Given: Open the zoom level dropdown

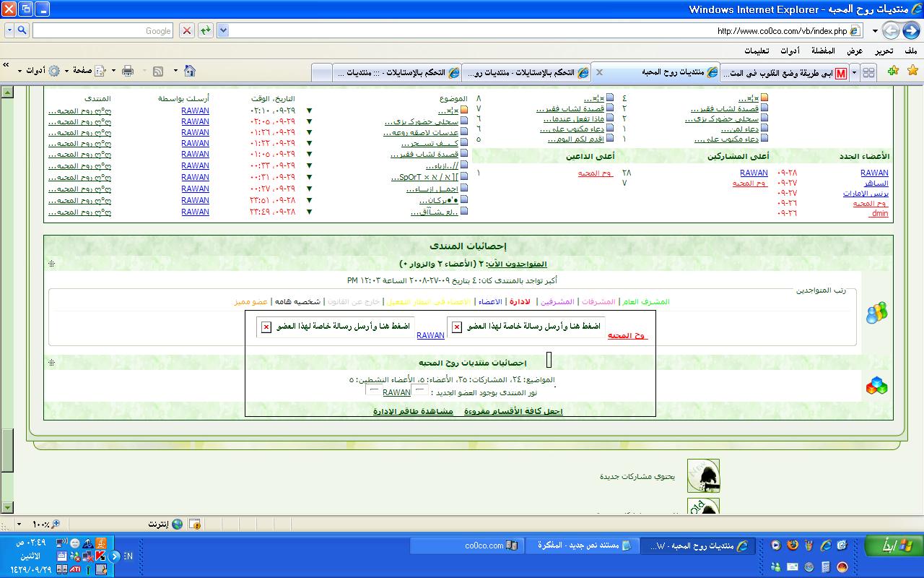Looking at the screenshot, I should coord(19,524).
